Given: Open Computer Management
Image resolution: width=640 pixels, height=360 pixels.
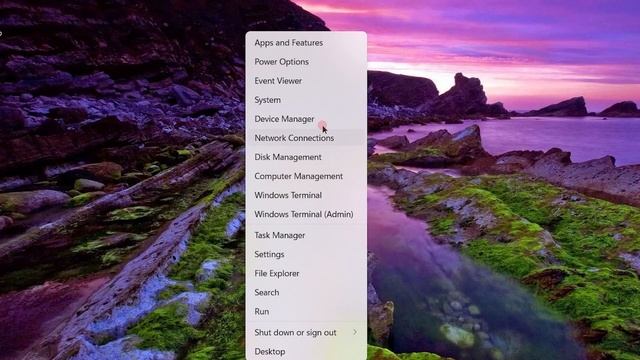Looking at the screenshot, I should (306, 176).
